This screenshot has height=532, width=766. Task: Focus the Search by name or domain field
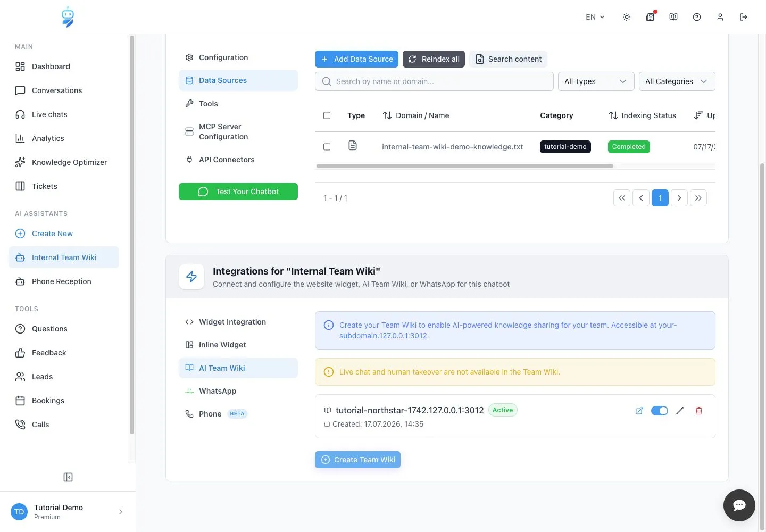click(434, 81)
